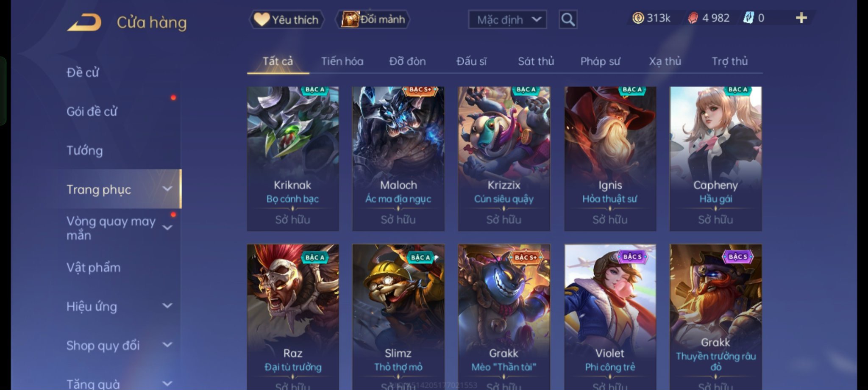Go to Tướng in the sidebar
Viewport: 868px width, 390px height.
tap(84, 150)
